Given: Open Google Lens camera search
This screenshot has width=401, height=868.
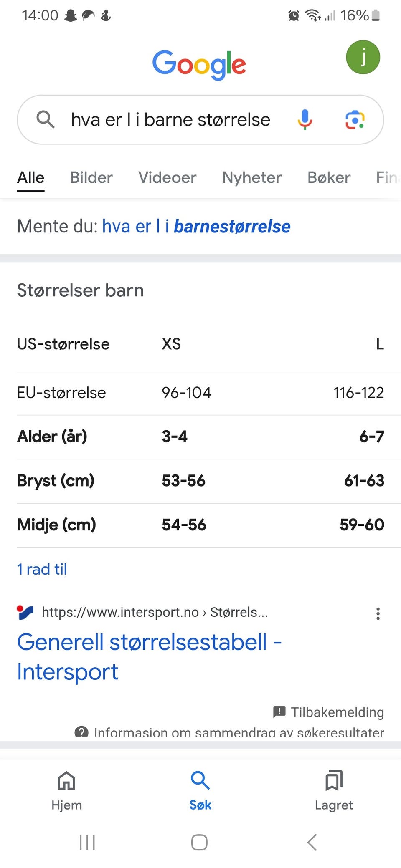Looking at the screenshot, I should pyautogui.click(x=355, y=120).
